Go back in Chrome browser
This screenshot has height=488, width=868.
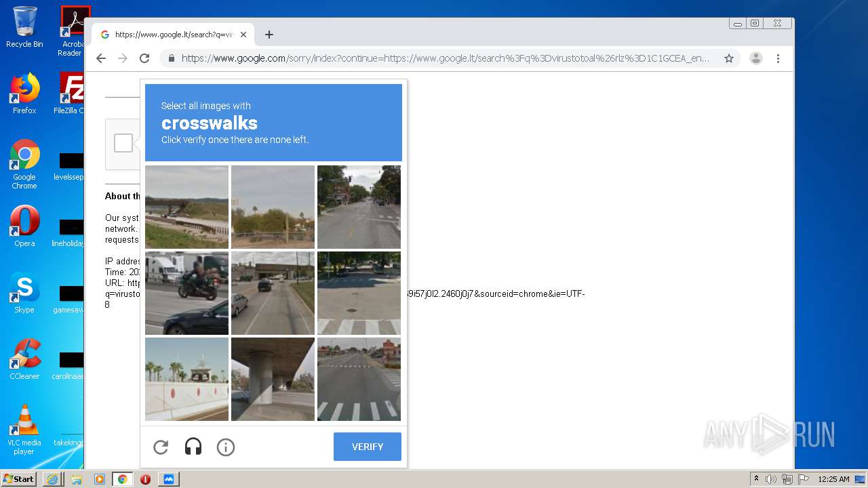point(101,58)
